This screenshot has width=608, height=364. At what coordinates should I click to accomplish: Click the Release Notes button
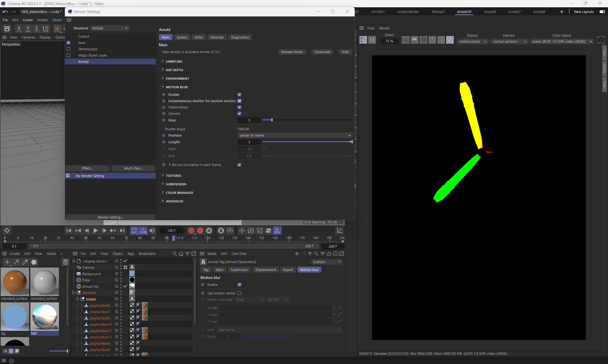(292, 52)
